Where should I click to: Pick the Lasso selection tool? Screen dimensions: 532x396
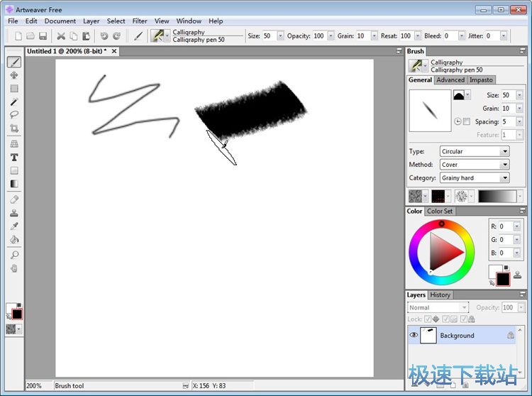(14, 116)
